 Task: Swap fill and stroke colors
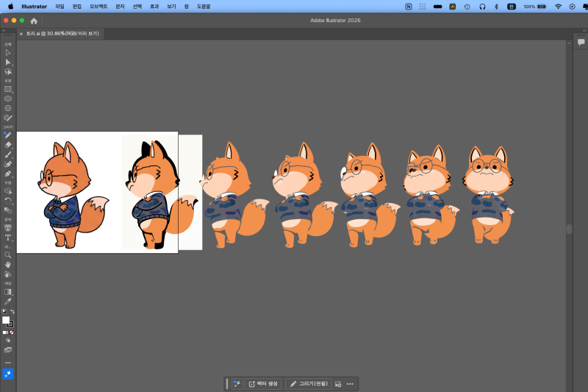[12, 311]
